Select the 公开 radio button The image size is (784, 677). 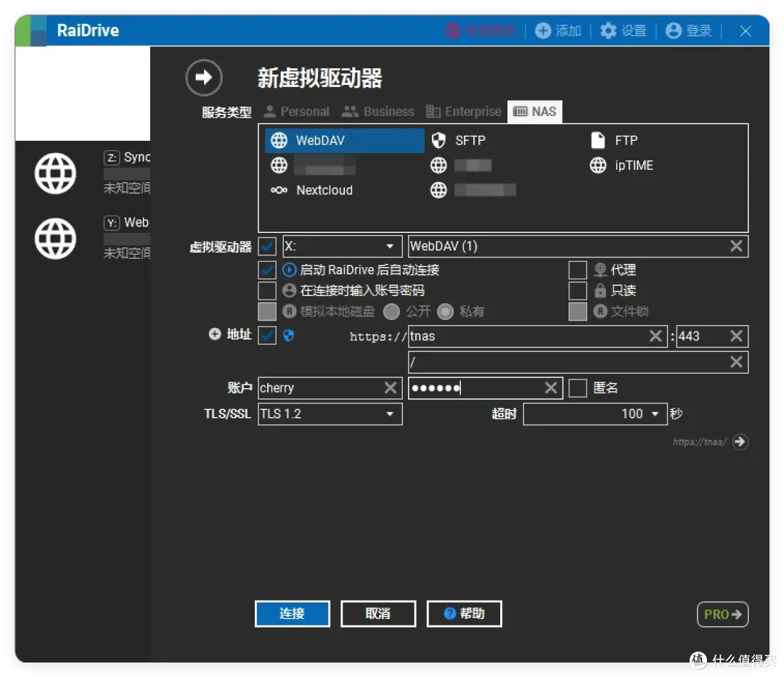[x=391, y=312]
